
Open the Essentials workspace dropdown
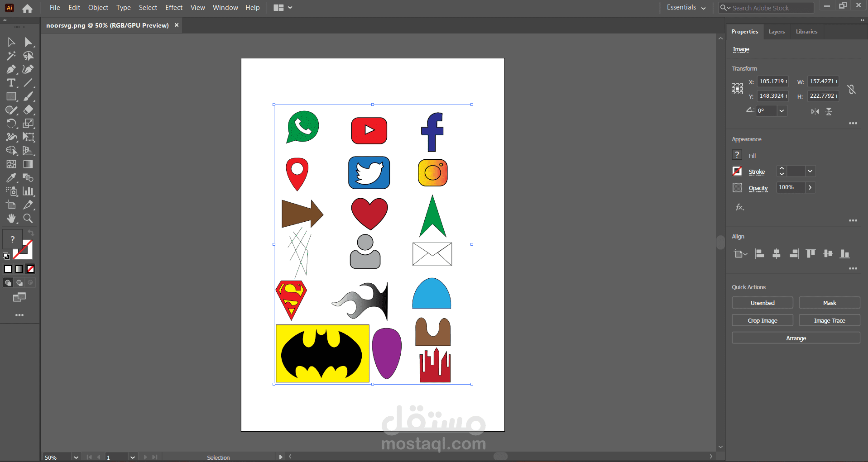tap(686, 8)
